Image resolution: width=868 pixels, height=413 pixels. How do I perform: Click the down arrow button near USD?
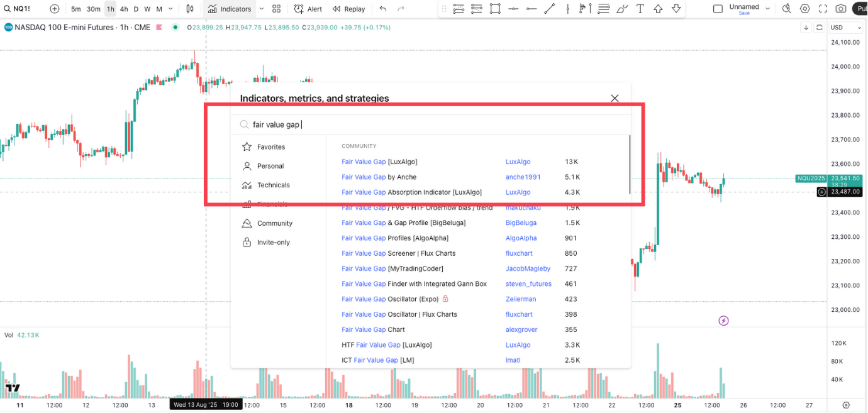[806, 28]
